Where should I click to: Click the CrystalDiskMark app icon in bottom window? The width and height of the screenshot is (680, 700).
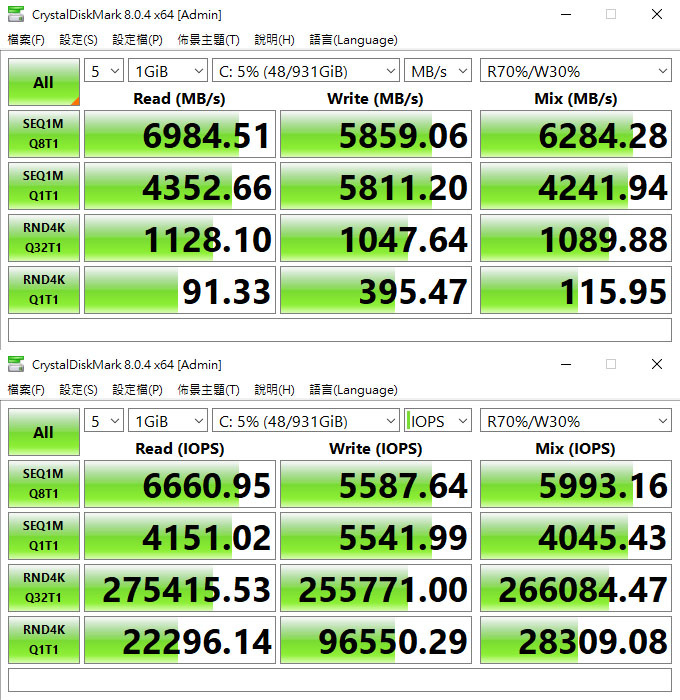coord(16,364)
